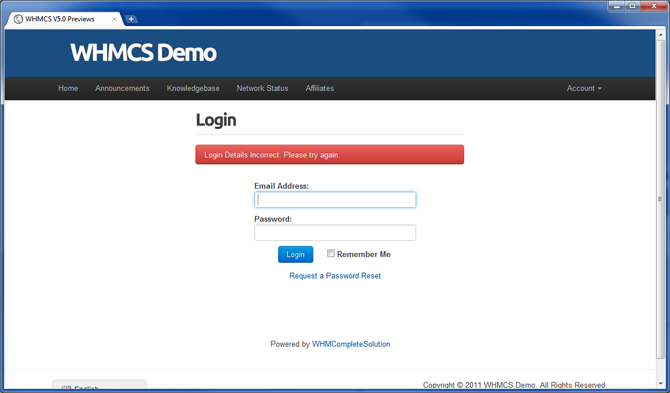Click into the Password field
This screenshot has width=670, height=393.
point(335,233)
